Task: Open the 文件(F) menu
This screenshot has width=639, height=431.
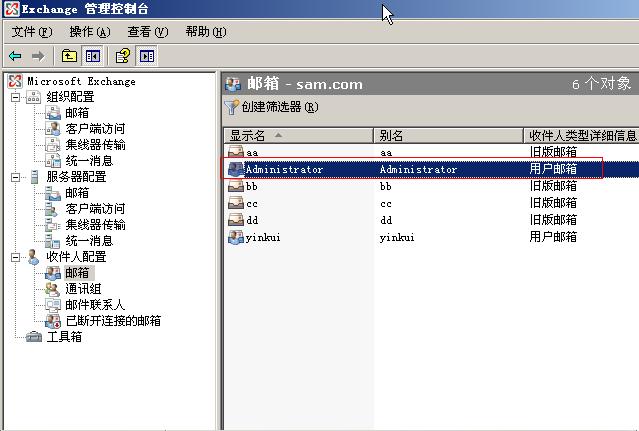Action: click(x=31, y=32)
